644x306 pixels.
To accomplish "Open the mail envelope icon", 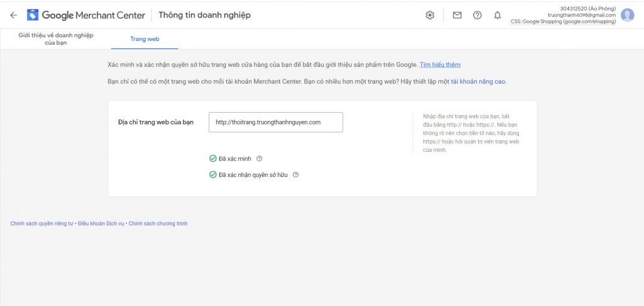I will [x=457, y=15].
